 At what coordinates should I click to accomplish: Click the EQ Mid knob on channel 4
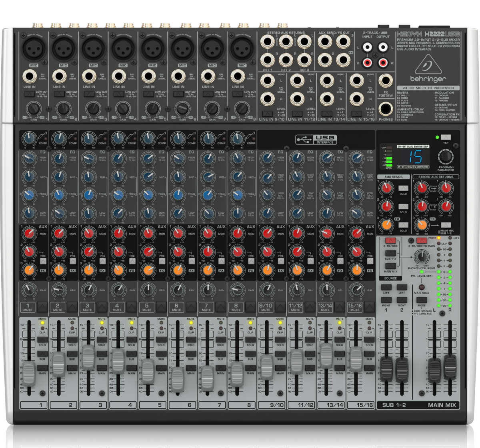click(118, 176)
